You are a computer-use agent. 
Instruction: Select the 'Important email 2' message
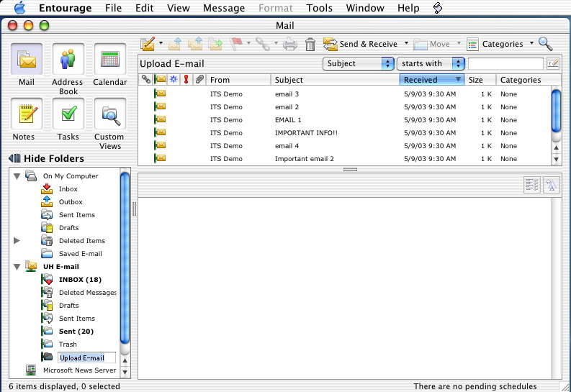(344, 159)
